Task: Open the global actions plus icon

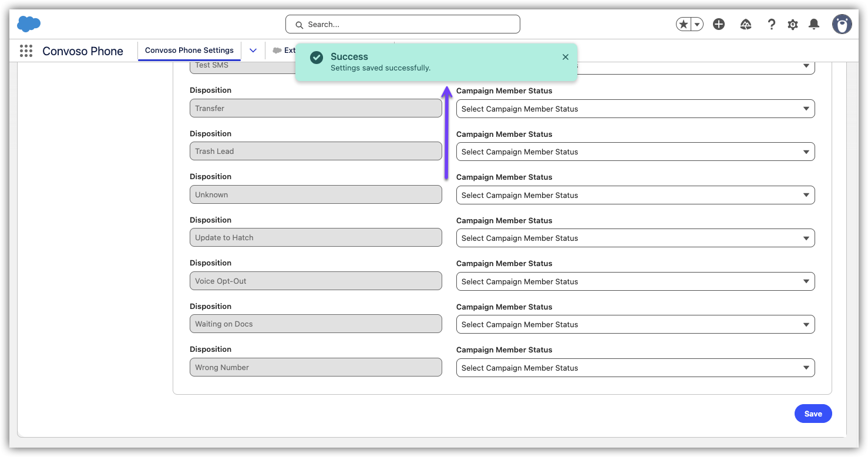Action: 719,24
